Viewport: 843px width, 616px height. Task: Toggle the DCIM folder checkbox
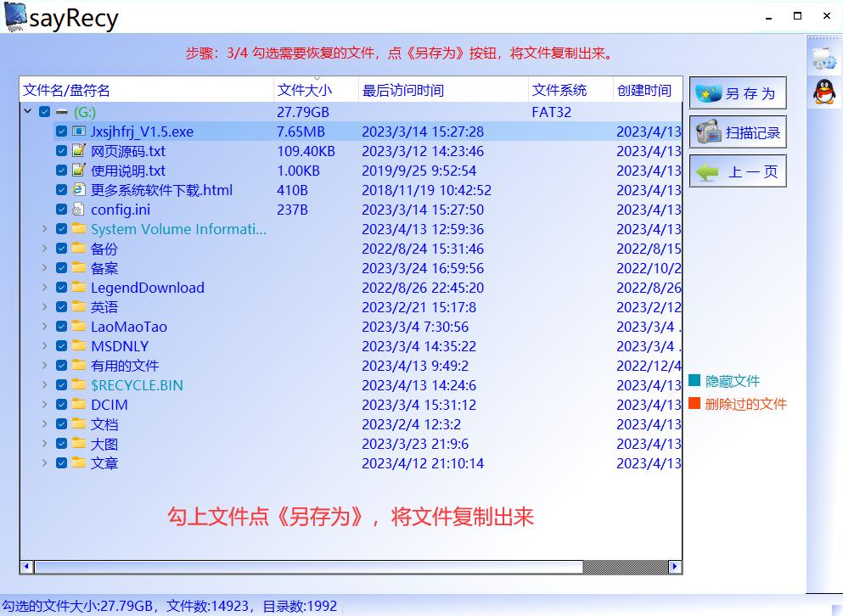pos(61,405)
